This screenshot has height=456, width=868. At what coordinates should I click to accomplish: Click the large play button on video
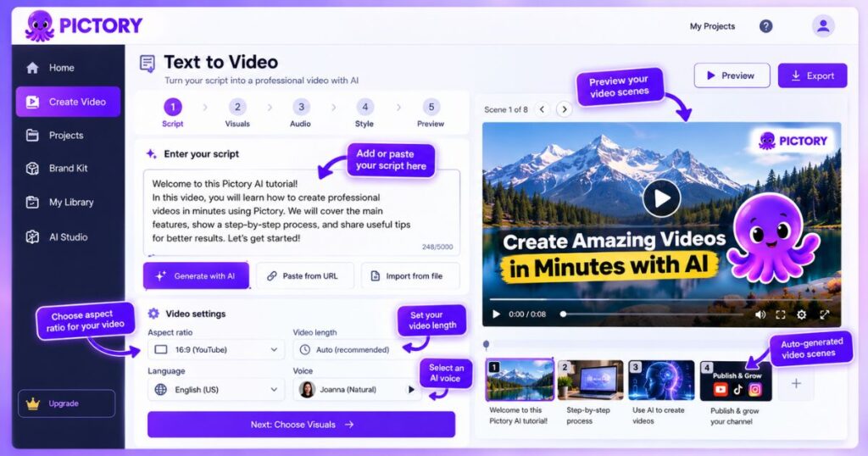661,198
